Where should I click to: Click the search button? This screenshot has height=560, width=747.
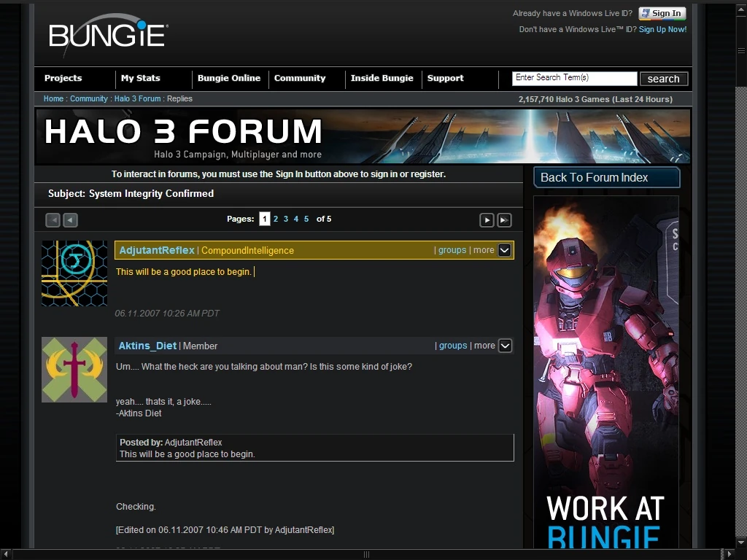pos(664,79)
